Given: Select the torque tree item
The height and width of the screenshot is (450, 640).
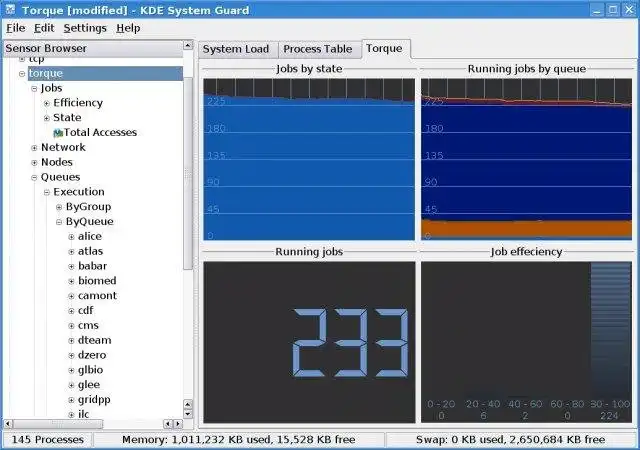Looking at the screenshot, I should [105, 74].
